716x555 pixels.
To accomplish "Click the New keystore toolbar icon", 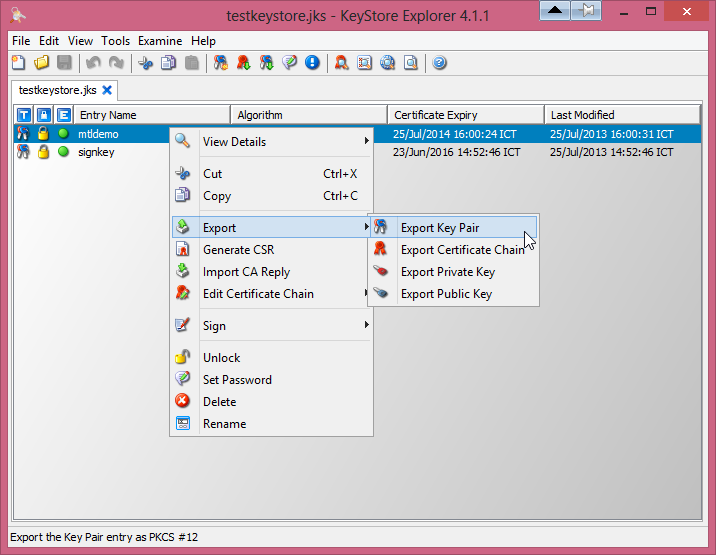I will (x=19, y=63).
